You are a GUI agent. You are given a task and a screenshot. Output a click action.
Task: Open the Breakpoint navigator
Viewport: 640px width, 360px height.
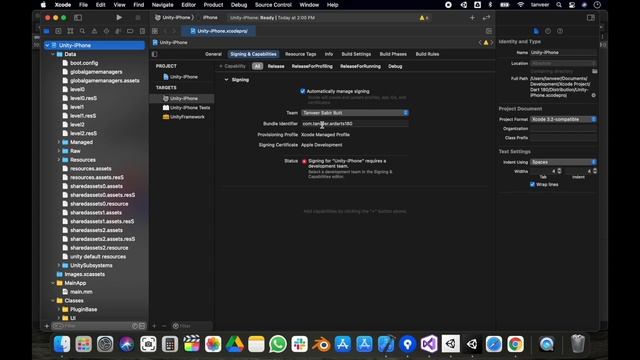[x=130, y=31]
